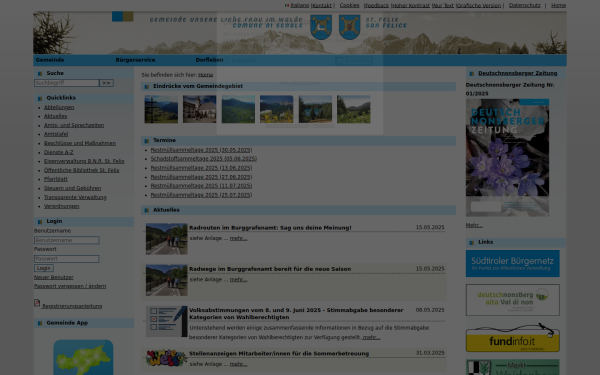The image size is (600, 375).
Task: Open Volksabstimmungen 8. und 9. Juni headline
Action: (296, 314)
